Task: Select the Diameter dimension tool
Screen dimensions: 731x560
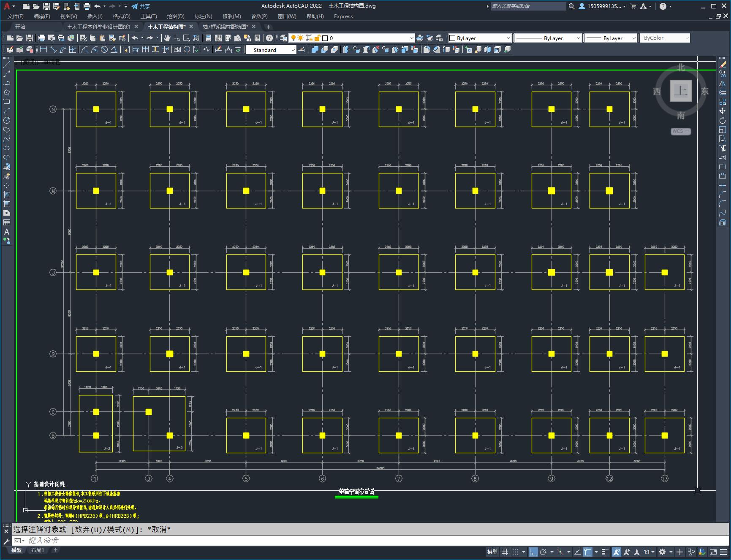Action: [104, 49]
